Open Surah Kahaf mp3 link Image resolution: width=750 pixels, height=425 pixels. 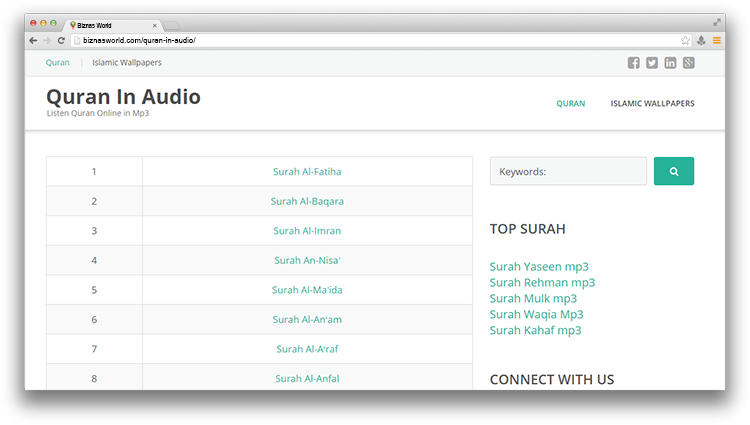click(x=536, y=330)
